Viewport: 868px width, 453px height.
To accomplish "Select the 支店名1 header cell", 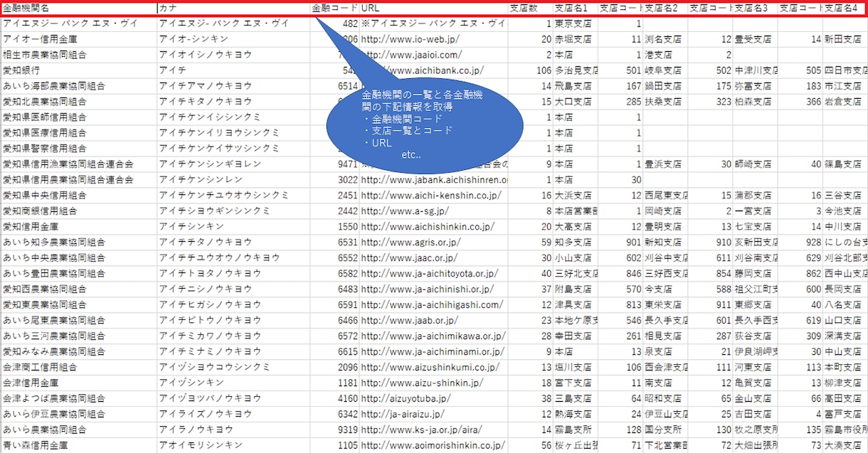I will coord(575,9).
